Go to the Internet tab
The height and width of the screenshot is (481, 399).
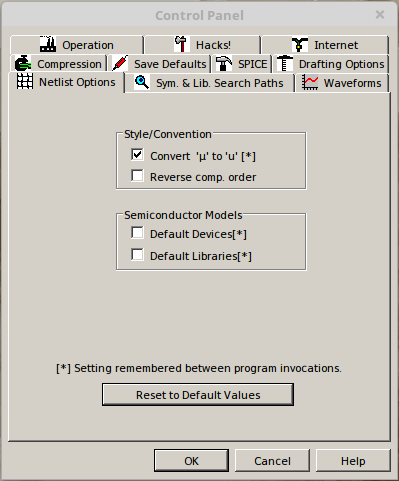tap(325, 45)
